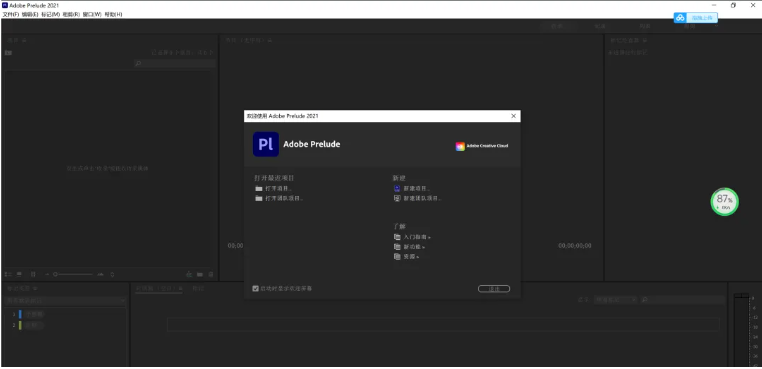This screenshot has height=369, width=762.
Task: Click 打开项目 in the welcome dialog
Action: (x=274, y=188)
